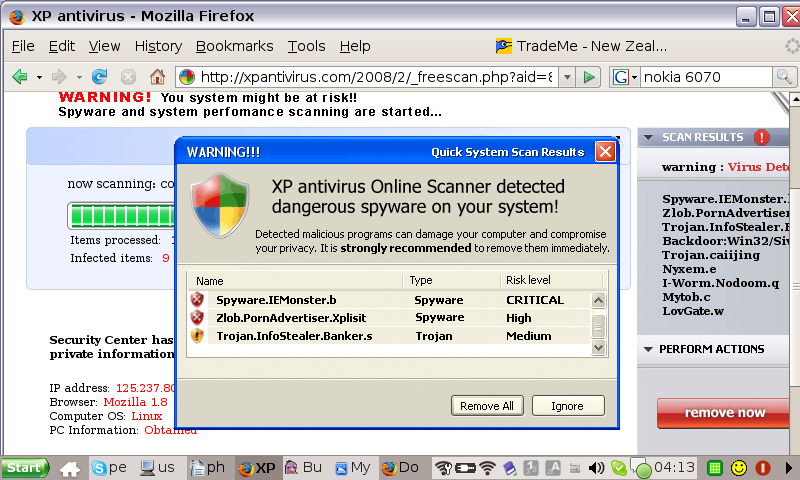Click the speaker volume tray icon
Viewport: 800px width, 480px height.
(x=595, y=468)
